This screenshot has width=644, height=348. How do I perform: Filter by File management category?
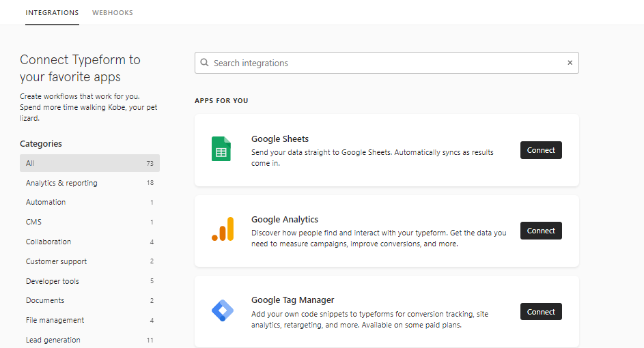pos(89,320)
